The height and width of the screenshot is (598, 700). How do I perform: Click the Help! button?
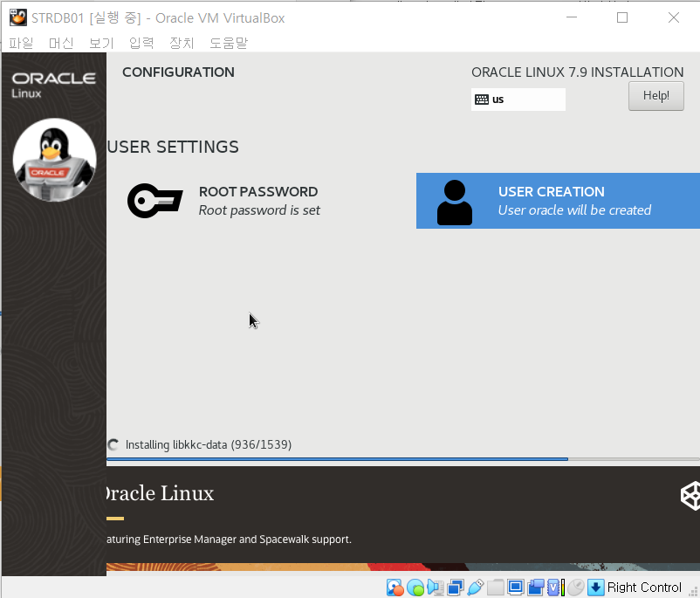pos(655,95)
